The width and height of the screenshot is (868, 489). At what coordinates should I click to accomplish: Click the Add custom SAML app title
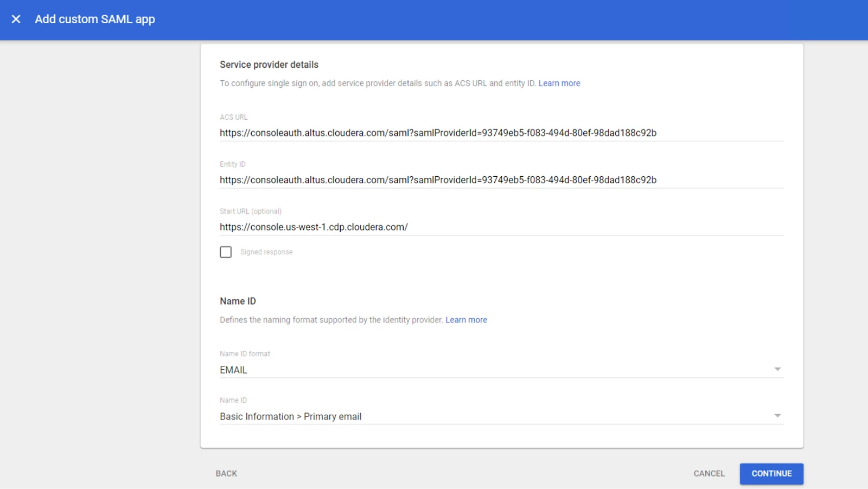pyautogui.click(x=95, y=19)
